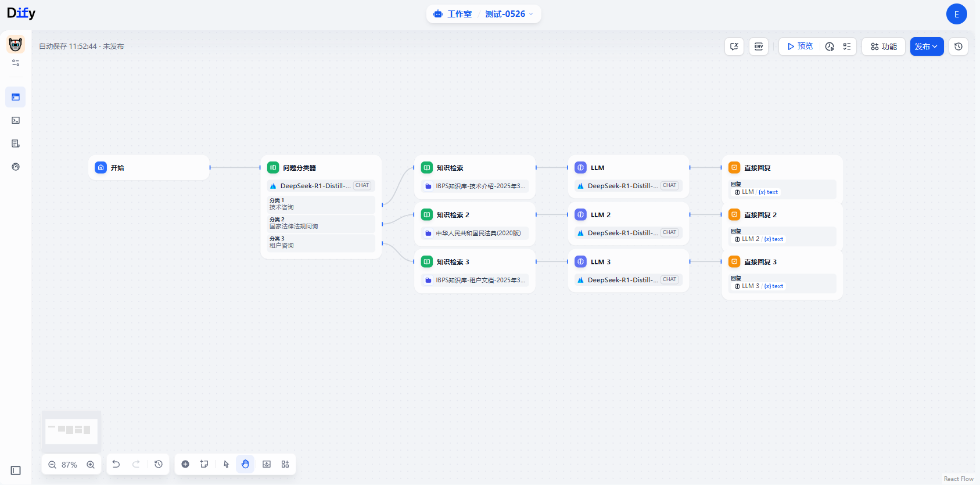980x485 pixels.
Task: Open the logs and annotations sidebar icon
Action: (x=16, y=143)
